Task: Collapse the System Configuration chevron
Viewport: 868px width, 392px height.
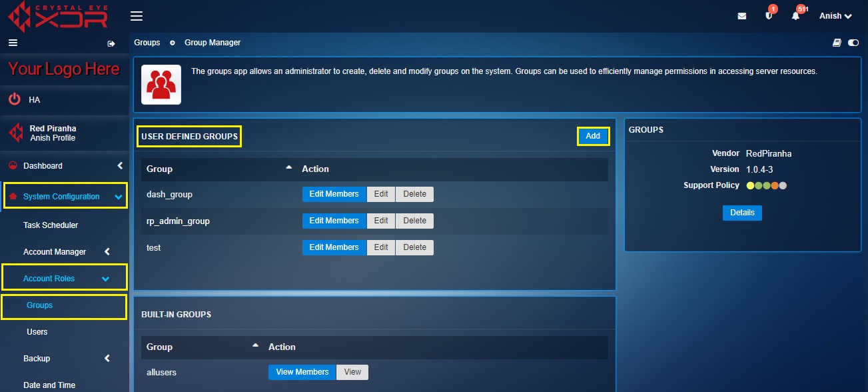Action: click(x=119, y=197)
